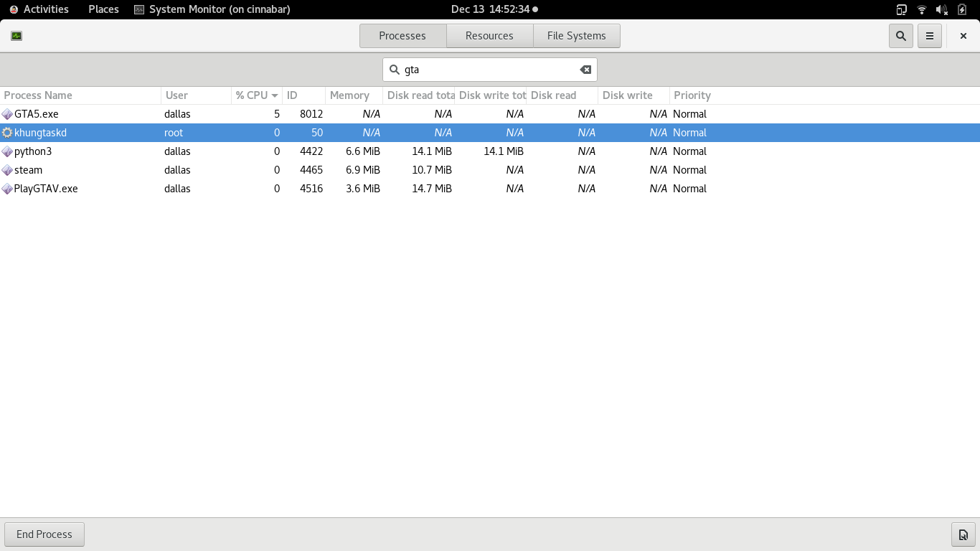Sort by Disk read column header

tap(562, 95)
